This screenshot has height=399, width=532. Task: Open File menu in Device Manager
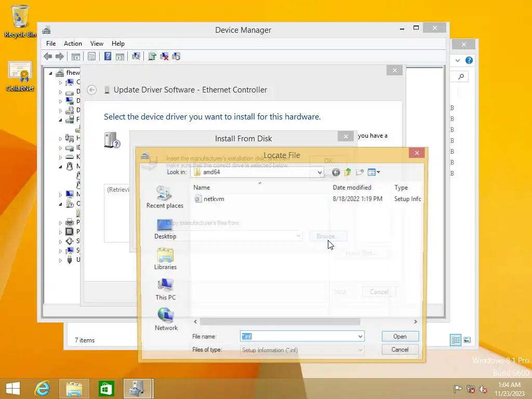[51, 44]
